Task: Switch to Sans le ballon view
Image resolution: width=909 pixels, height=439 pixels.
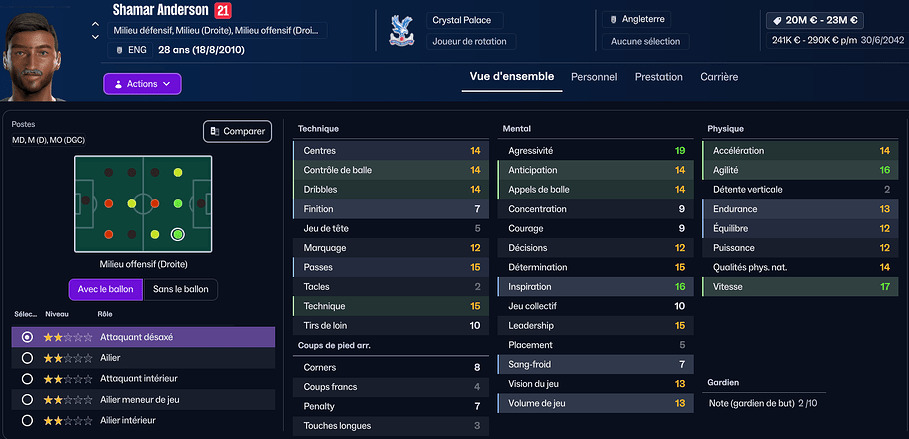Action: (180, 289)
